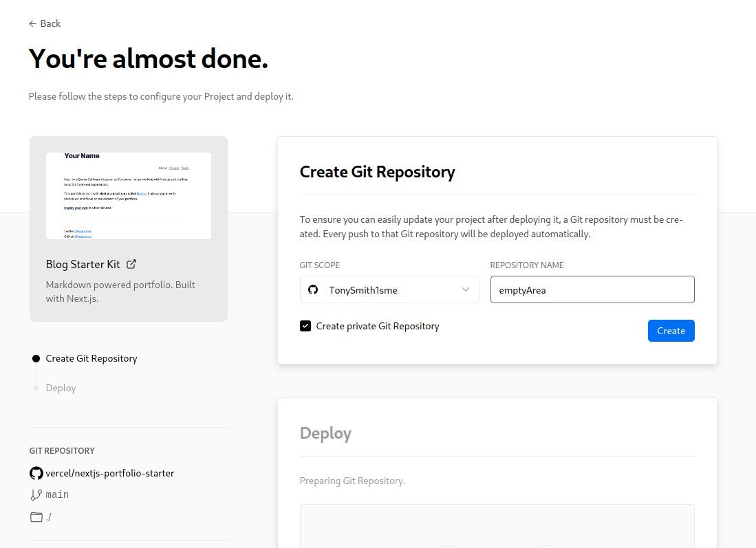Click the branch icon next to main

click(36, 494)
